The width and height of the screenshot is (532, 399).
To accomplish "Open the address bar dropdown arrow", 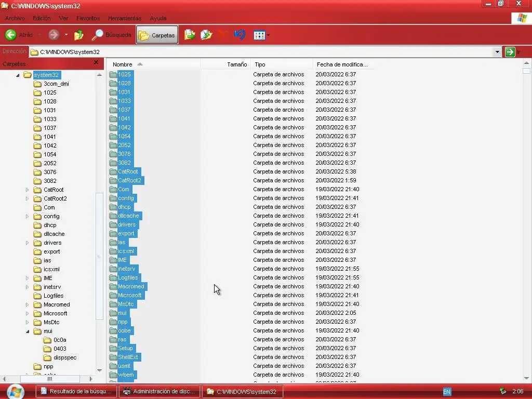I will [497, 52].
